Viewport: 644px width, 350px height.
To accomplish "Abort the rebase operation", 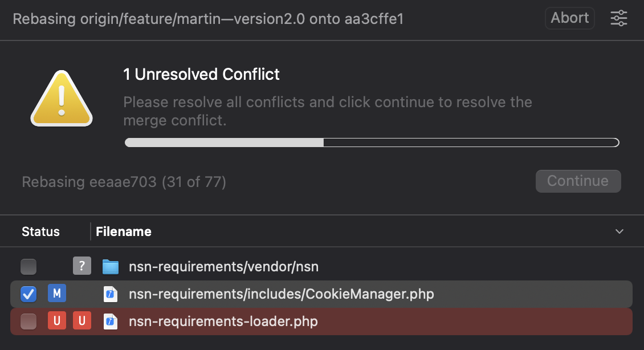I will tap(569, 18).
